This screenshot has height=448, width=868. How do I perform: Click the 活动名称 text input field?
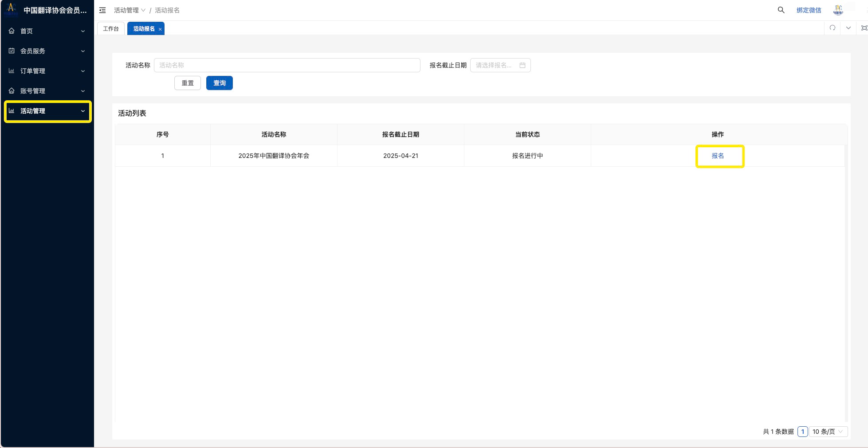click(x=287, y=65)
